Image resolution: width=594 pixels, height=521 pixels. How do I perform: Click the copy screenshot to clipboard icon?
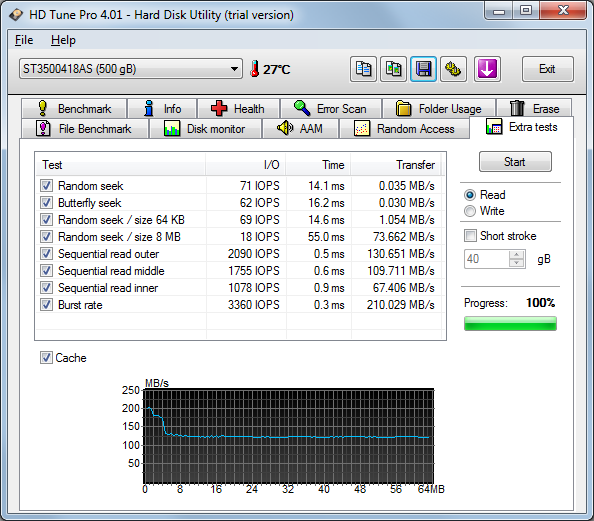[393, 69]
